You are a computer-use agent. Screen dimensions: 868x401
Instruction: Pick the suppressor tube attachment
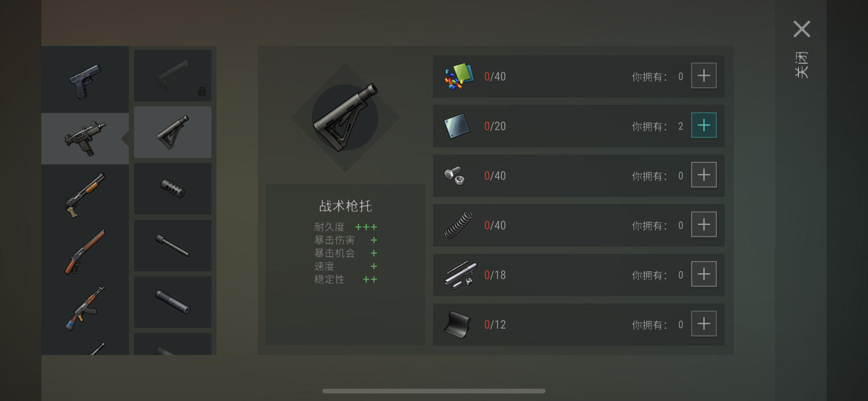pos(172,302)
